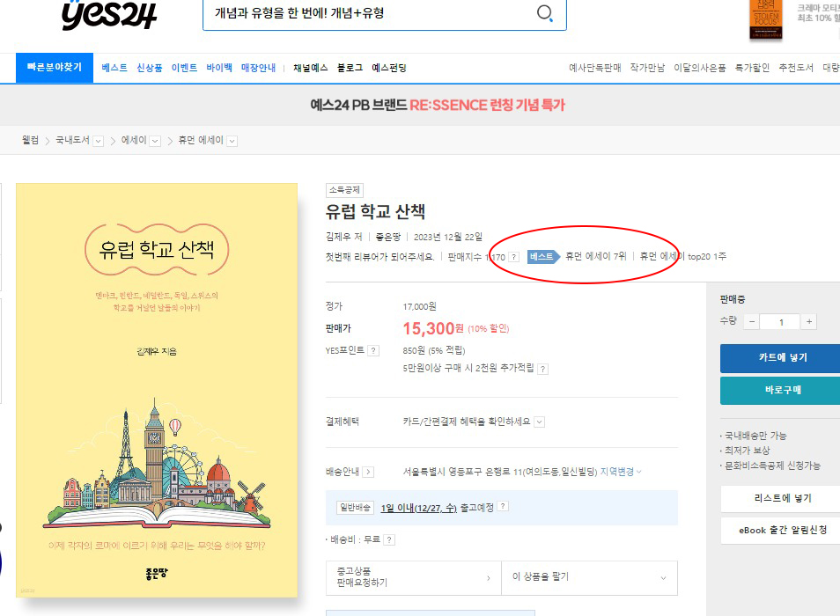
Task: Go to the 이벤트 menu
Action: coord(184,68)
